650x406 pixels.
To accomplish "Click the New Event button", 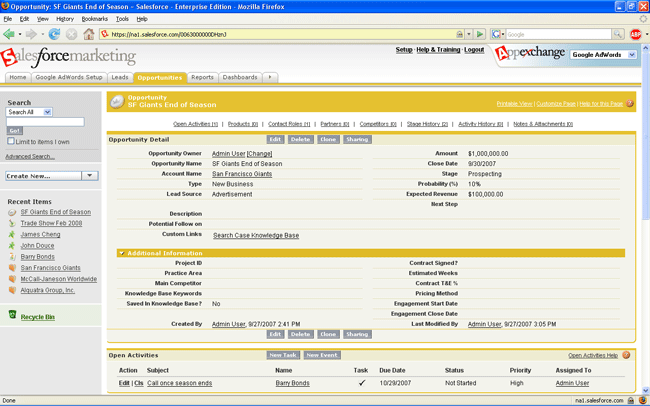I will (x=322, y=355).
